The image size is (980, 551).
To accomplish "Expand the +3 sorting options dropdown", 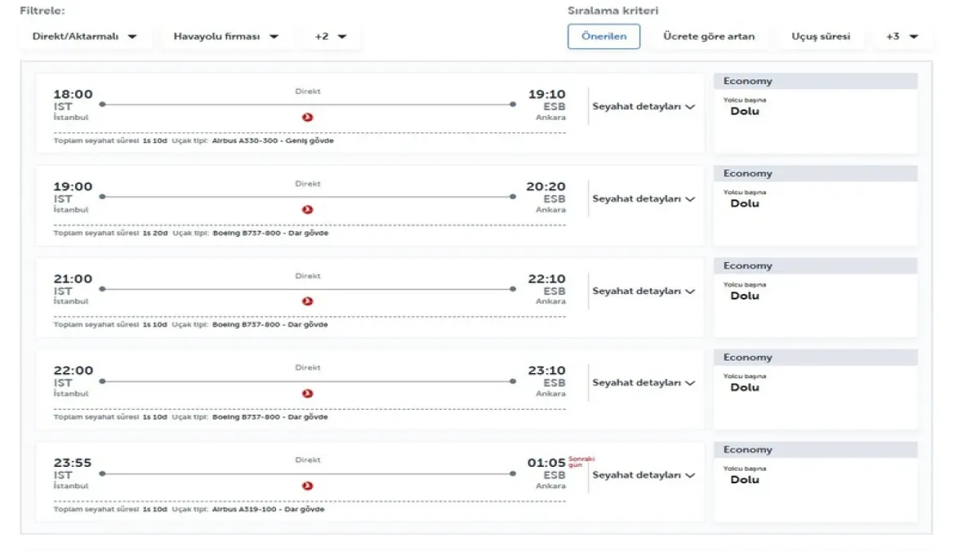I will tap(902, 37).
